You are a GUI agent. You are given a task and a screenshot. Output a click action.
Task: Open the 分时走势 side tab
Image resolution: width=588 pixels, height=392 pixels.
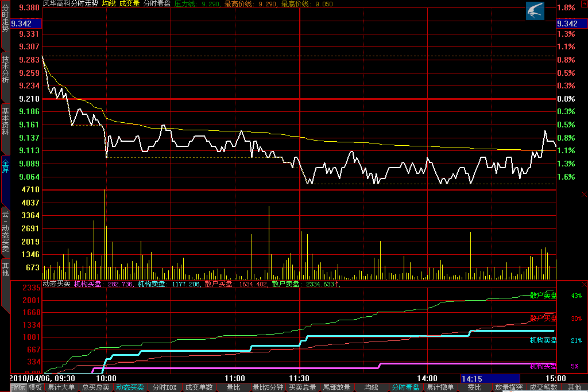5,18
